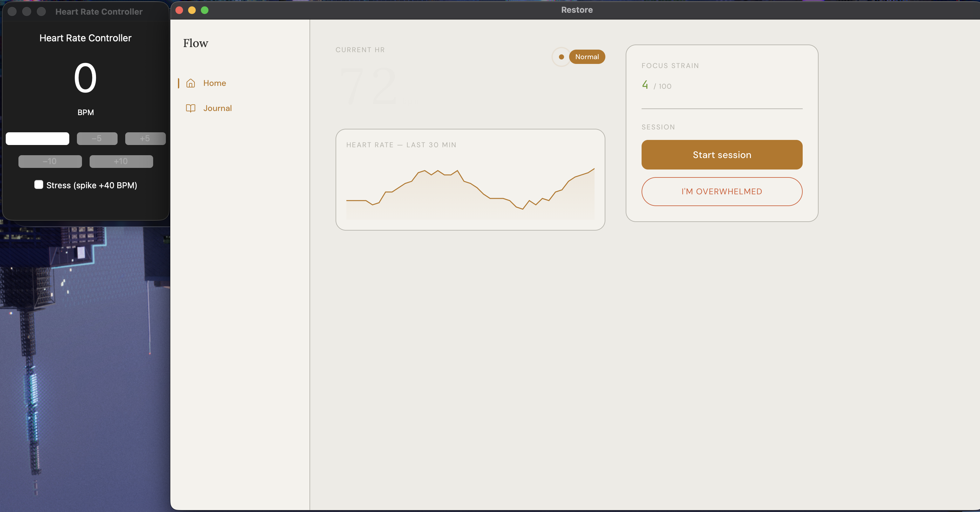
Task: Minimize the Restore window with yellow button
Action: tap(192, 10)
